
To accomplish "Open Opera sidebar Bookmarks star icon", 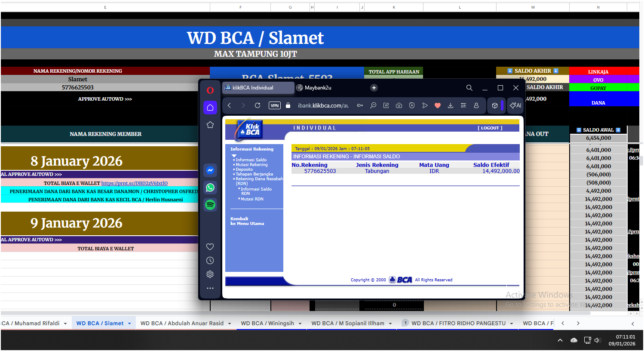I will [x=210, y=125].
